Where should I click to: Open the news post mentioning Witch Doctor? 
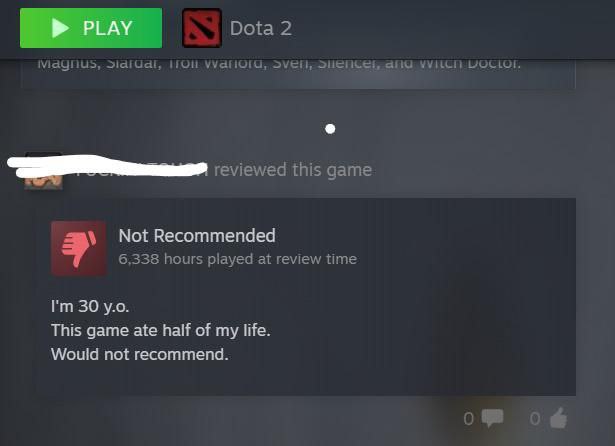pos(298,74)
